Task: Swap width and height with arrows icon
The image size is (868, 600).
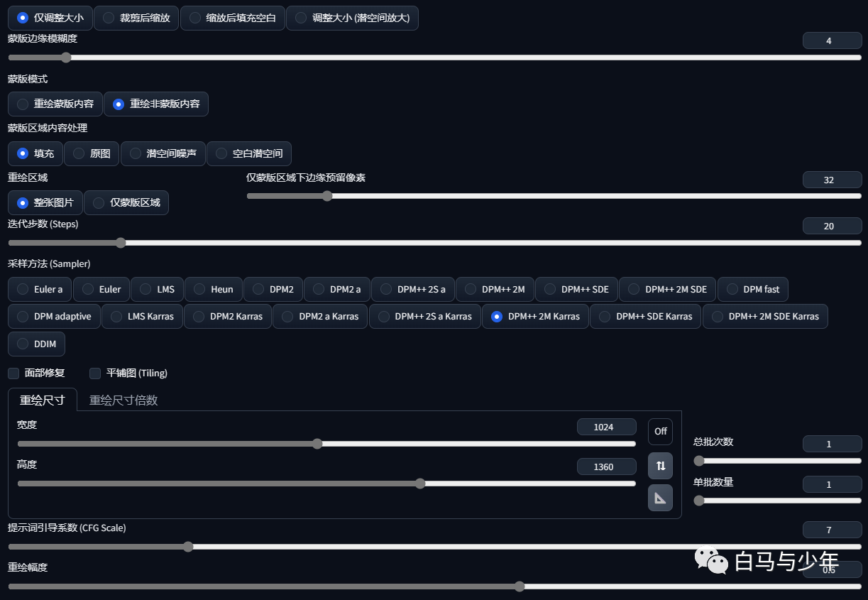Action: coord(660,465)
